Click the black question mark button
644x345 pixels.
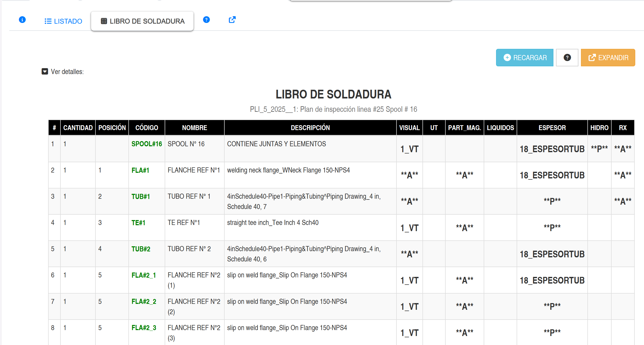coord(567,58)
